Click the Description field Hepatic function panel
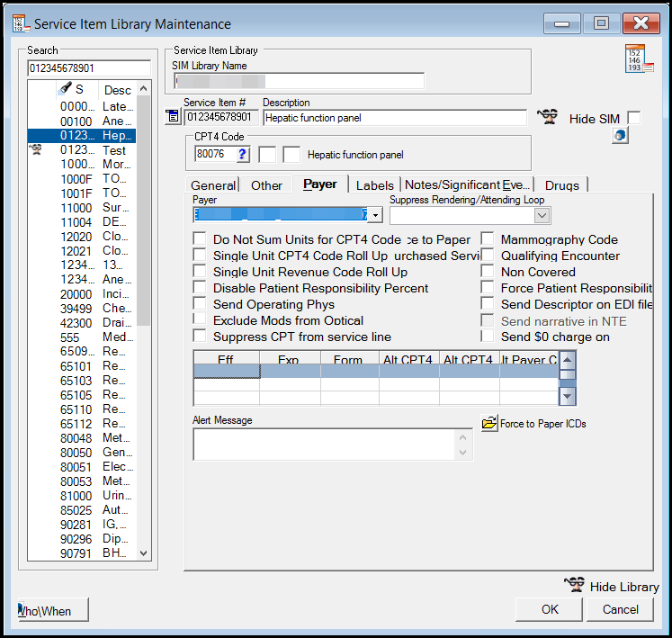The image size is (672, 638). click(x=395, y=118)
